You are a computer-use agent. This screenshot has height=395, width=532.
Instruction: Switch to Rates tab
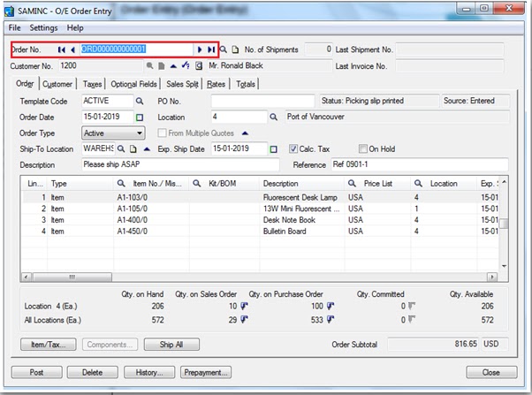pos(217,84)
